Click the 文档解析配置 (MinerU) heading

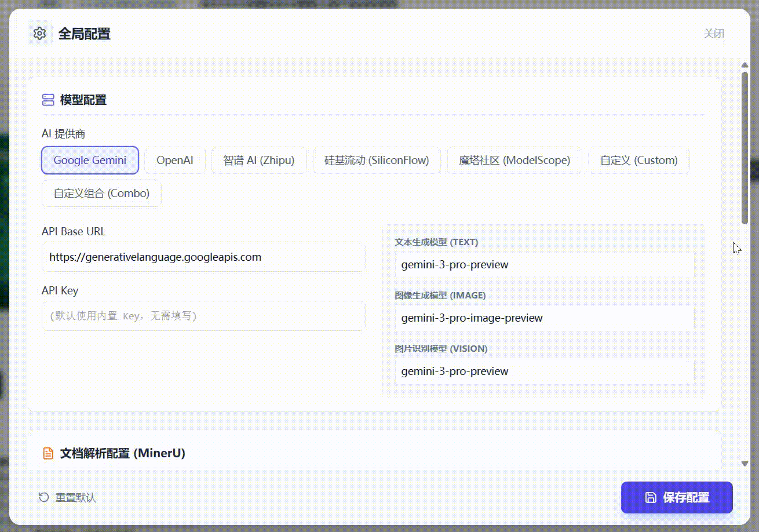[123, 453]
